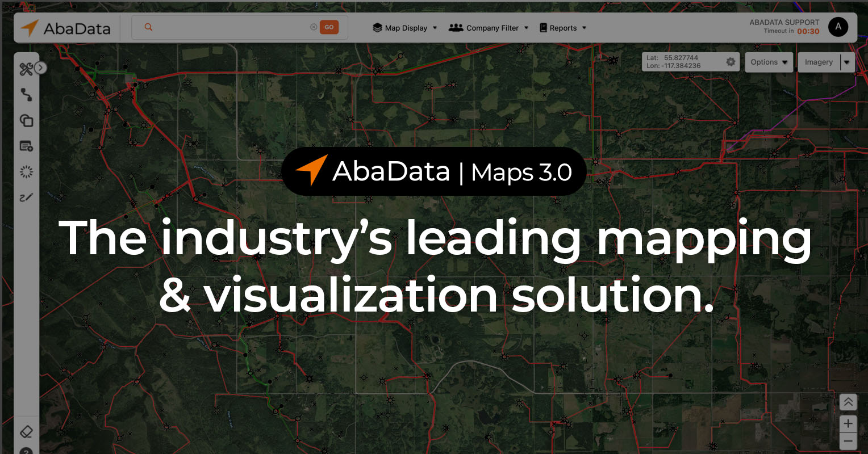868x454 pixels.
Task: Open the help question mark icon
Action: [x=26, y=452]
